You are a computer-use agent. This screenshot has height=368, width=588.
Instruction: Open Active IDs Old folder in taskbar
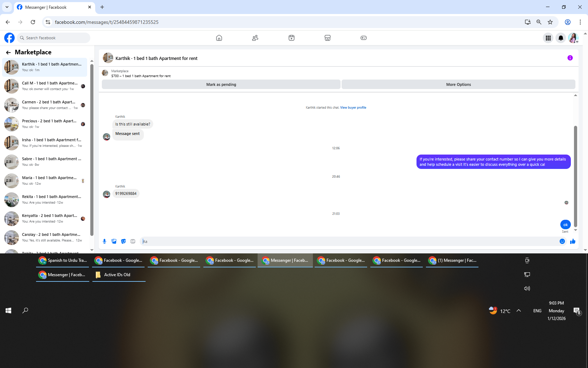(119, 275)
